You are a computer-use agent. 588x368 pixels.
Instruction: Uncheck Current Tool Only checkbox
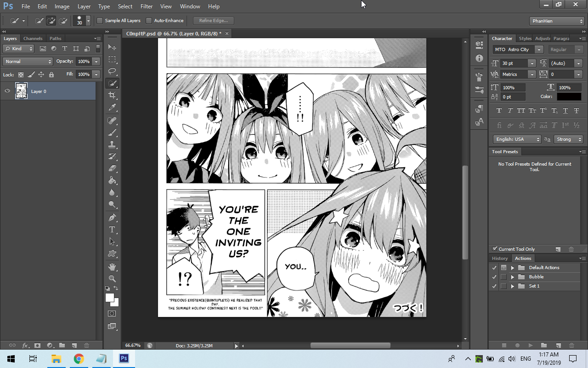coord(495,249)
